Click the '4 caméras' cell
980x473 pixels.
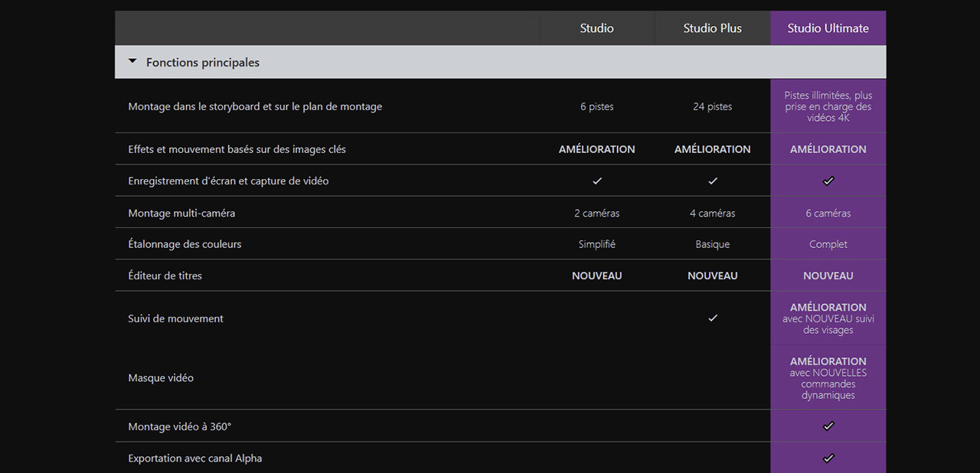pyautogui.click(x=713, y=213)
